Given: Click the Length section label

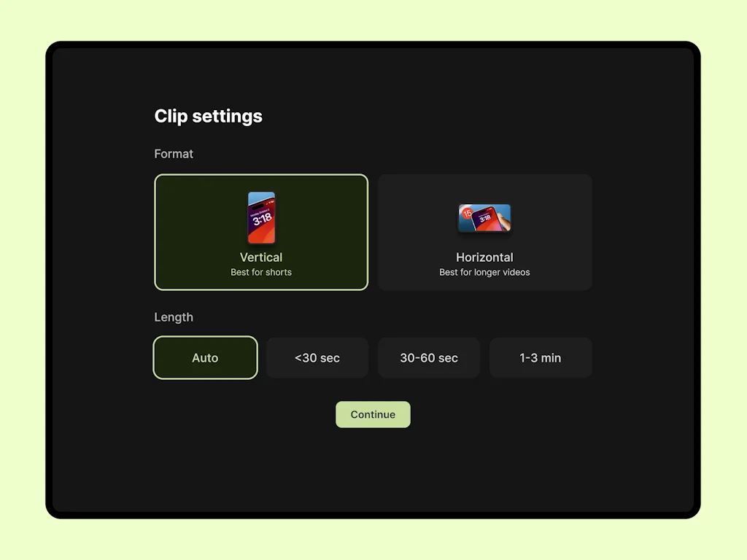Looking at the screenshot, I should click(x=174, y=317).
